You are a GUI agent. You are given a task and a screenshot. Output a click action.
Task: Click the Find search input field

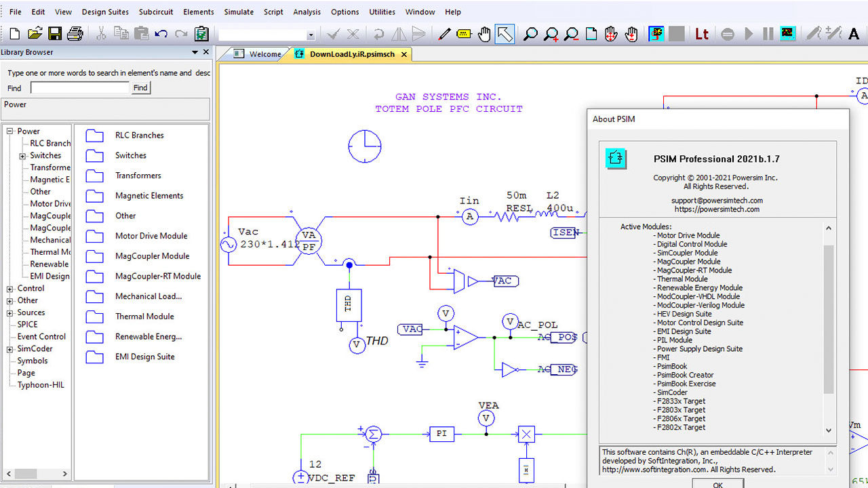(x=79, y=87)
